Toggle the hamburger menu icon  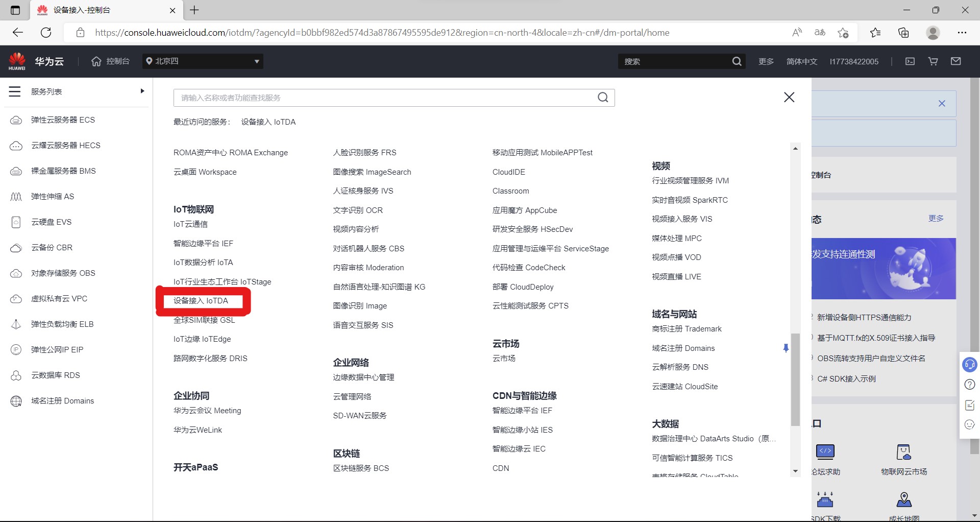(15, 91)
